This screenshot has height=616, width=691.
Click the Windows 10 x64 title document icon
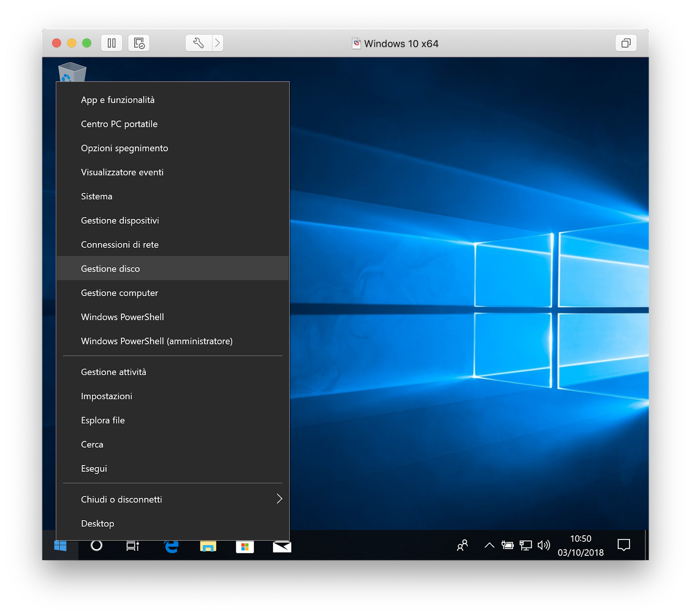356,43
